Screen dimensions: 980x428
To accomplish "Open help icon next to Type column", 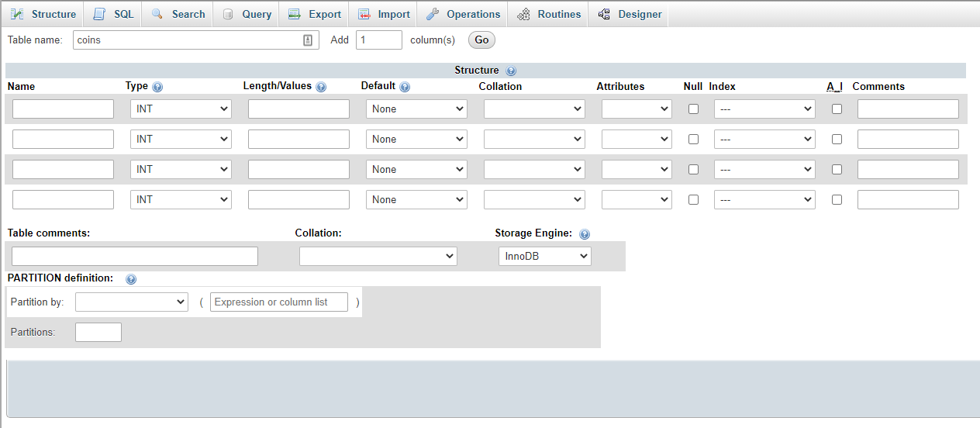I will [x=157, y=87].
